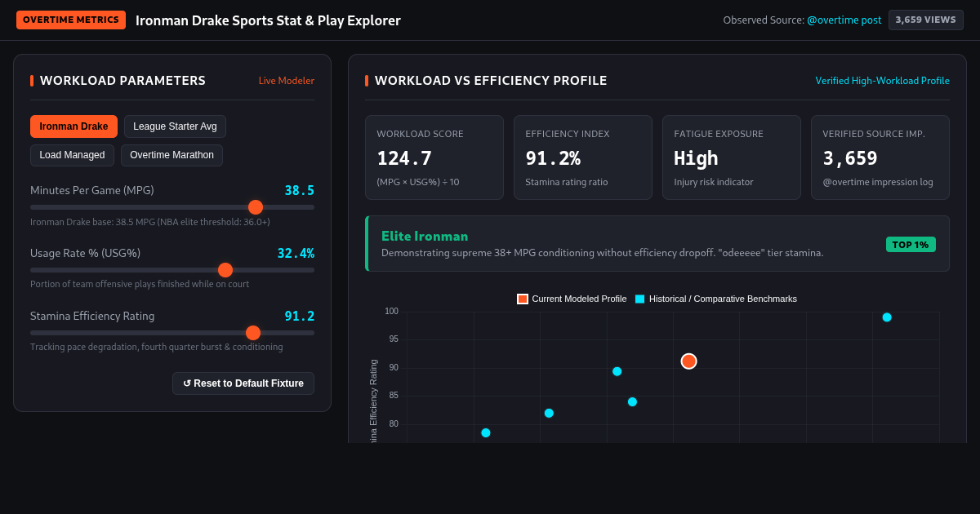This screenshot has width=980, height=514.
Task: Select the Ironman Drake preset
Action: (x=73, y=126)
